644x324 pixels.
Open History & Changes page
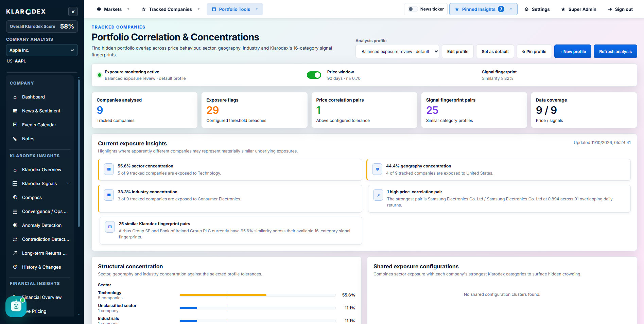coord(41,267)
